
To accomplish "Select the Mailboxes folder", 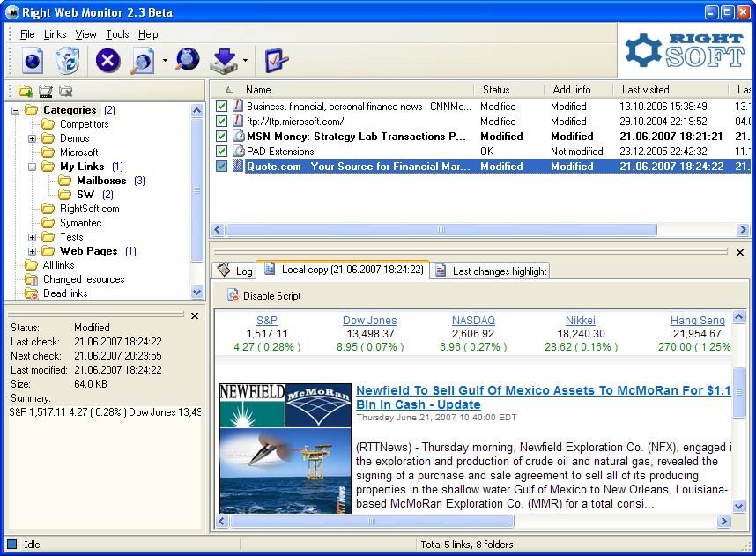I will [x=101, y=181].
